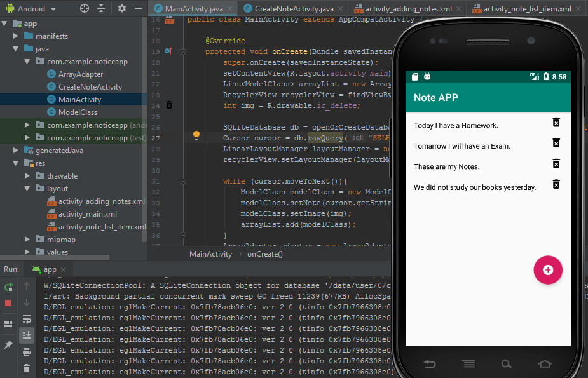Stop the running app with red square
The height and width of the screenshot is (378, 588).
coord(8,303)
